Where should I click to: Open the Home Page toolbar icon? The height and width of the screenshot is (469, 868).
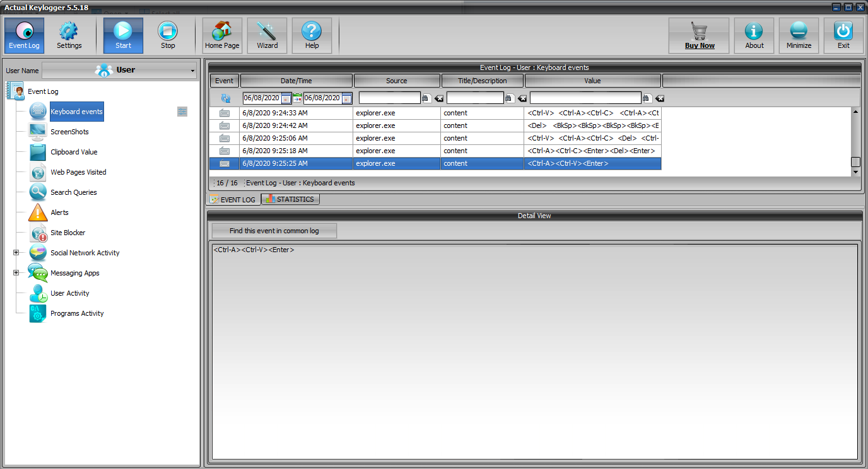[222, 35]
